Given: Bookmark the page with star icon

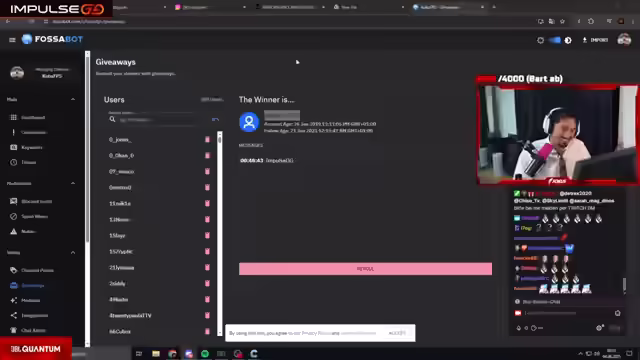Looking at the screenshot, I should point(562,21).
